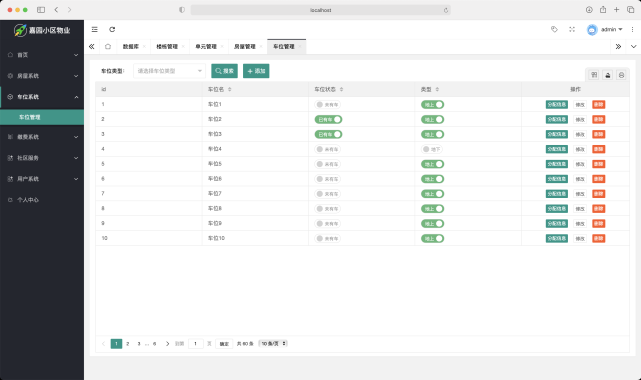Click the green 搜索 button
The height and width of the screenshot is (380, 641).
pos(224,71)
